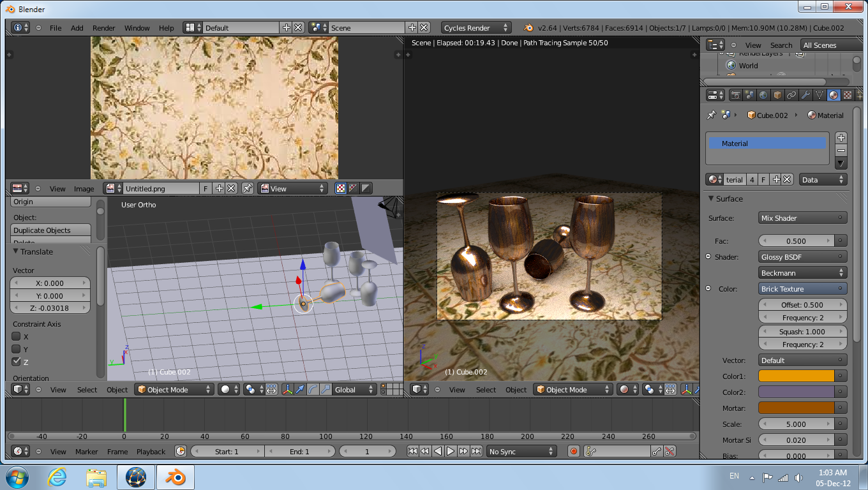Open the File menu
The height and width of the screenshot is (490, 868).
tap(56, 27)
